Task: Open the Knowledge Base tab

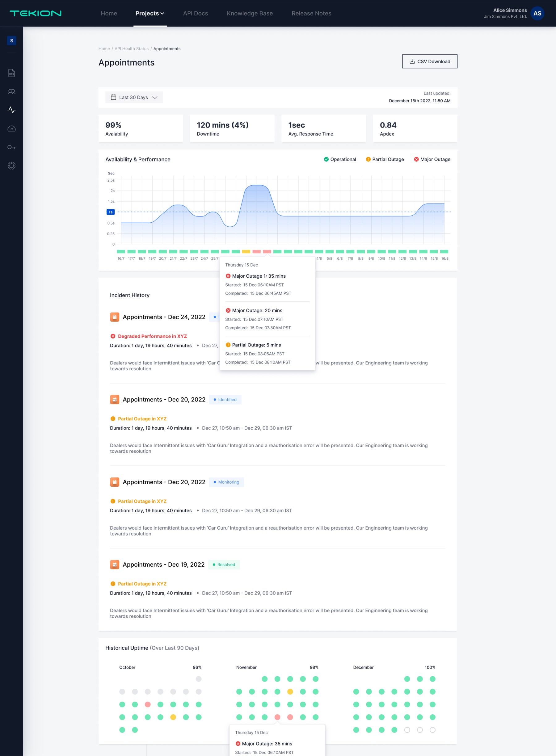Action: [250, 14]
